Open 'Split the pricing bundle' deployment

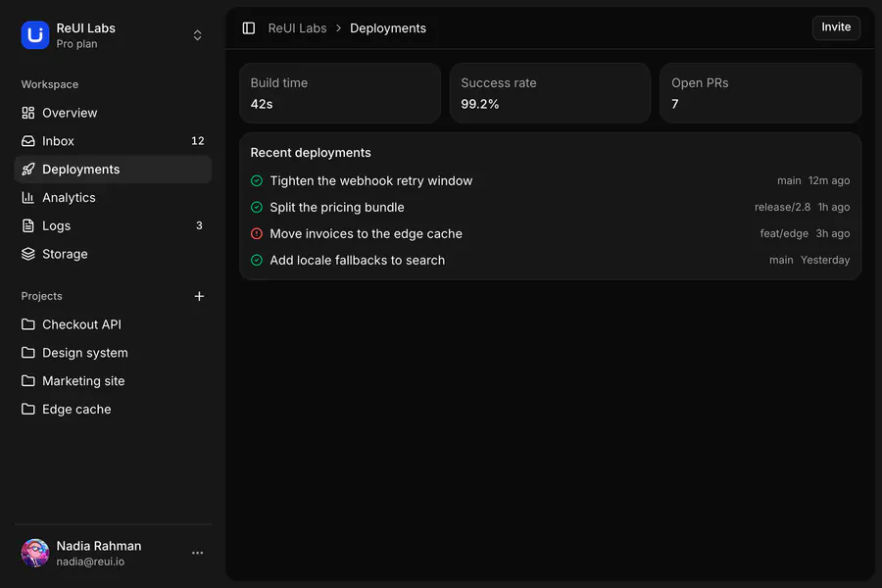click(x=550, y=207)
